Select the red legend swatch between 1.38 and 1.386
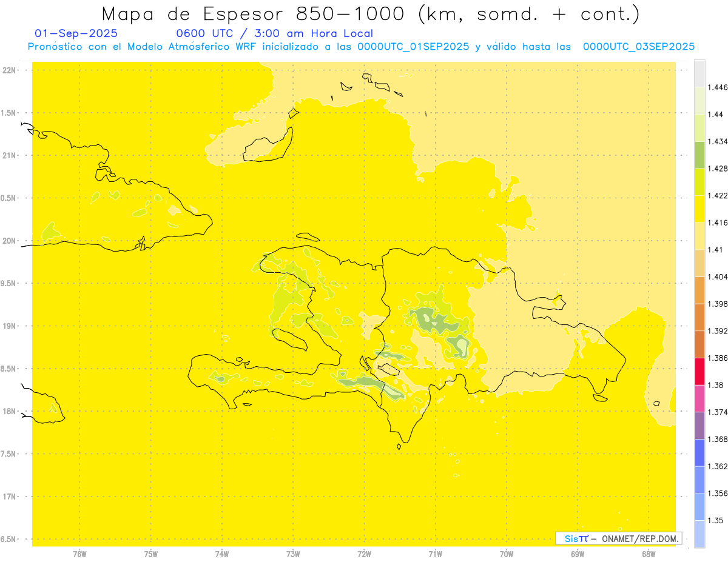 coord(699,371)
